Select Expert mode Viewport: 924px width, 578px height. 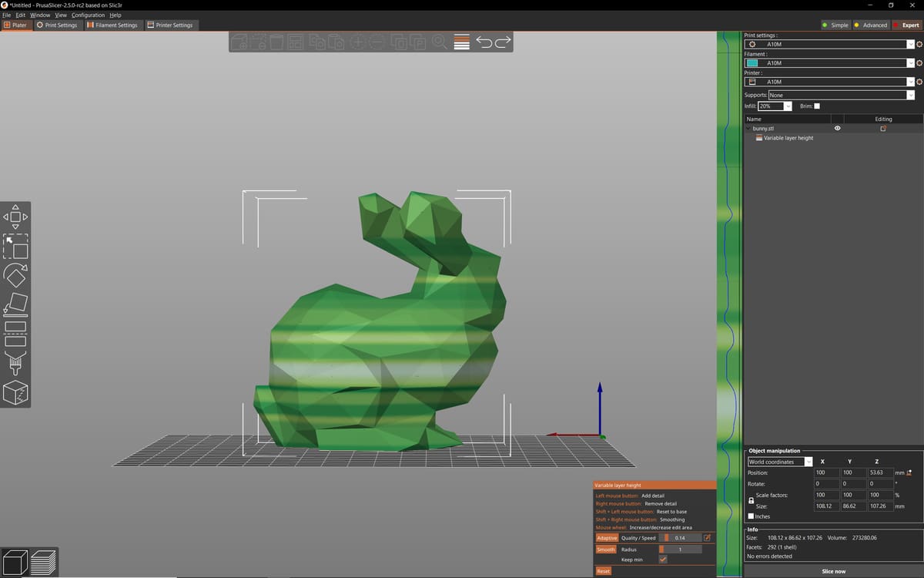[906, 25]
